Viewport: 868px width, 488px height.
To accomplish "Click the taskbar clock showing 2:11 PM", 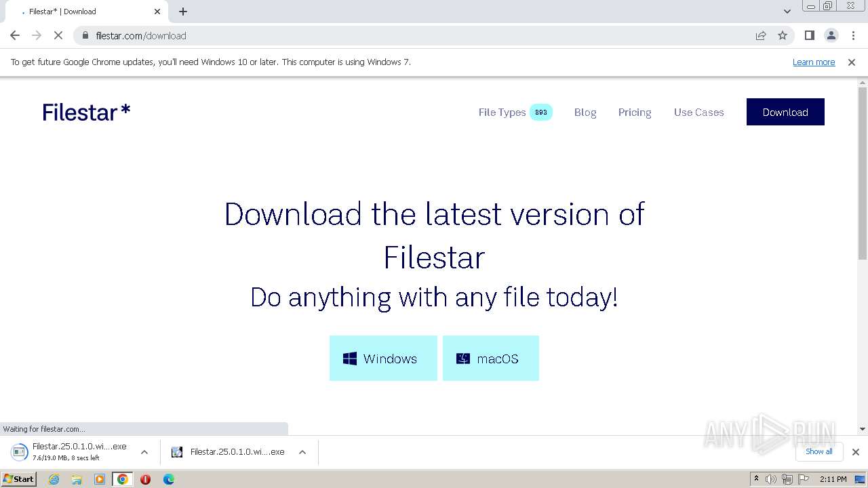I will [833, 479].
